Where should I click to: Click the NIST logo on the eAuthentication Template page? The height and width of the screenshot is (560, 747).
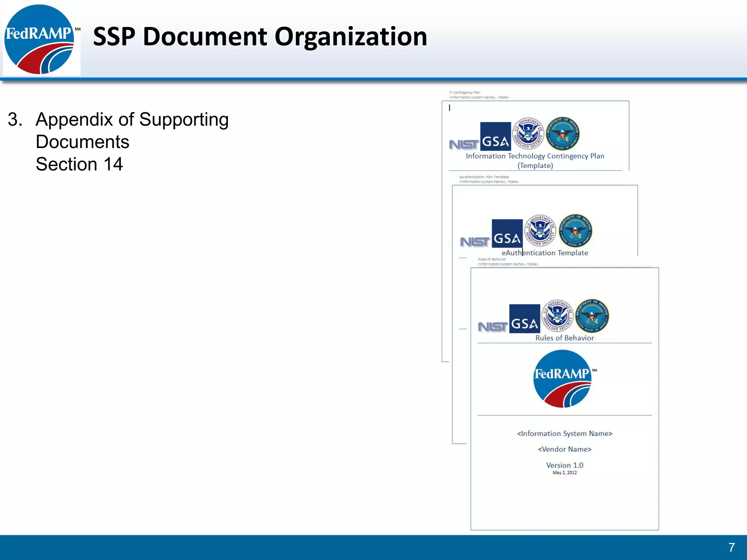click(475, 242)
